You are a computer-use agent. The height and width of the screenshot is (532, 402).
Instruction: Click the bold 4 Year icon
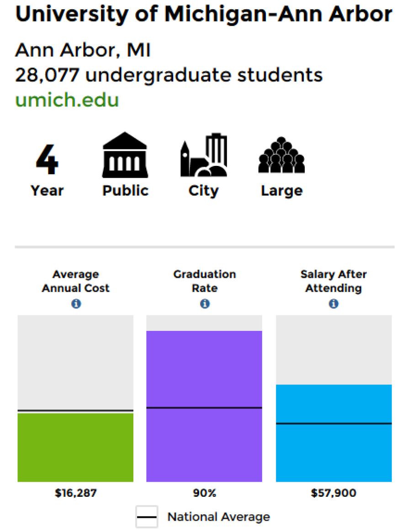pos(47,159)
